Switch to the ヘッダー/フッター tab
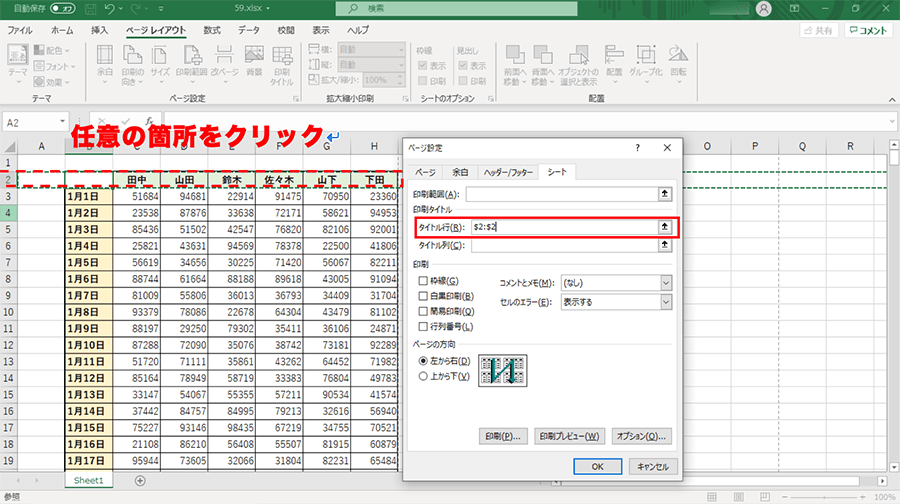 (x=506, y=172)
